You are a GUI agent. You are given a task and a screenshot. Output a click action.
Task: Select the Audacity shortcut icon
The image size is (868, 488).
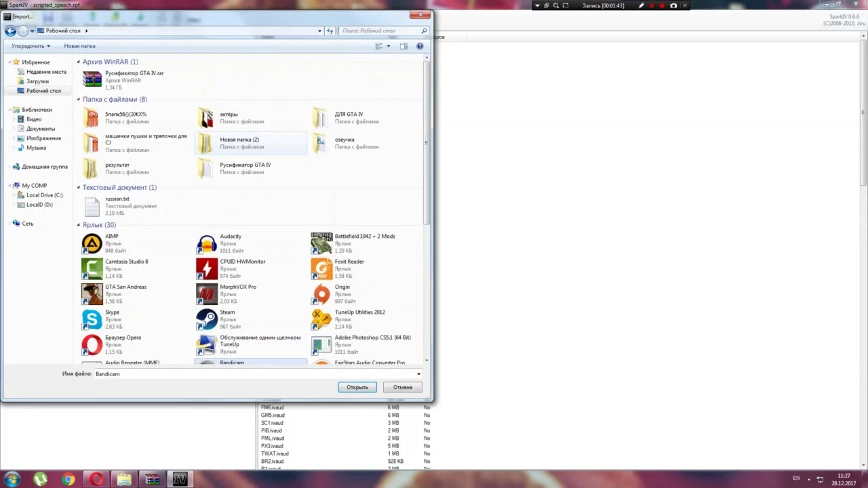pos(207,243)
